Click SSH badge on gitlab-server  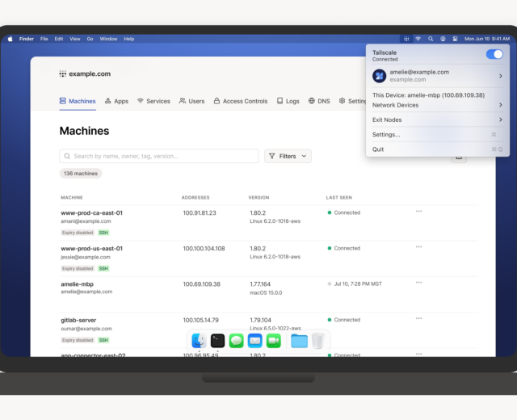[x=103, y=340]
